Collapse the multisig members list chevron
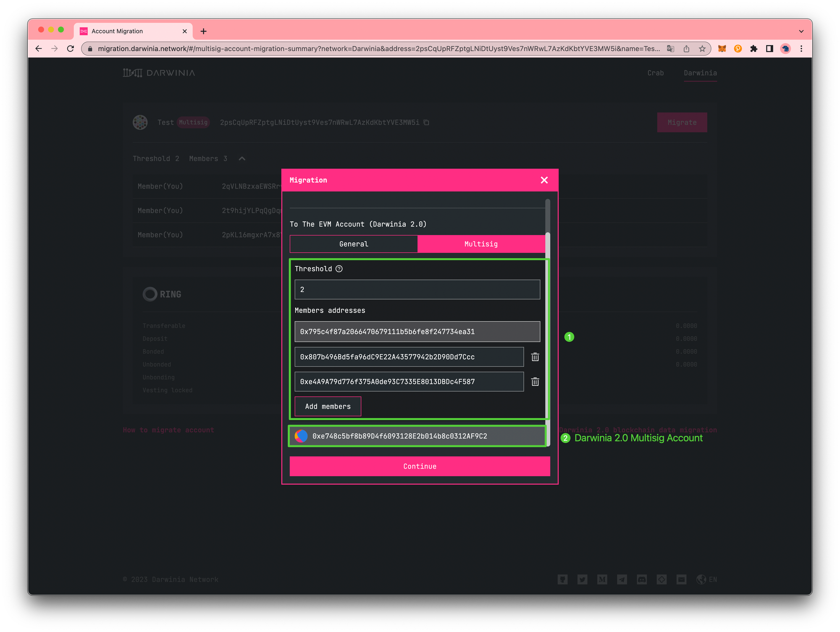The height and width of the screenshot is (632, 840). (242, 159)
